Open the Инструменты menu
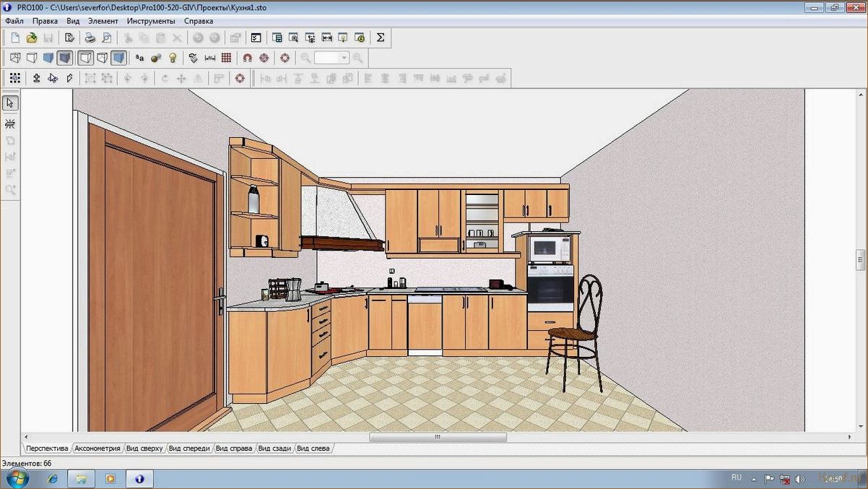Viewport: 868px width, 489px height. point(151,21)
